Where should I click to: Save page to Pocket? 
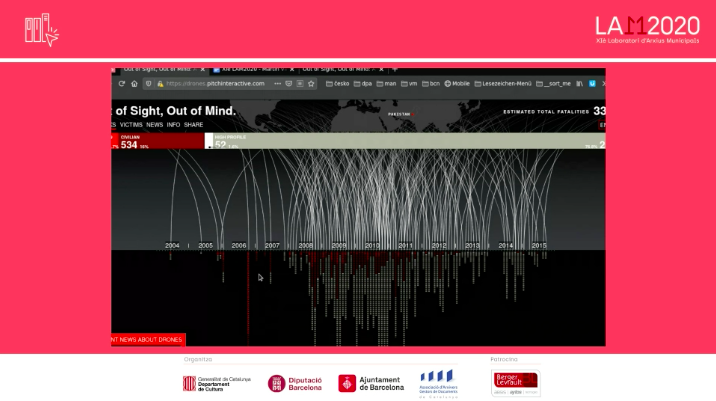[289, 84]
